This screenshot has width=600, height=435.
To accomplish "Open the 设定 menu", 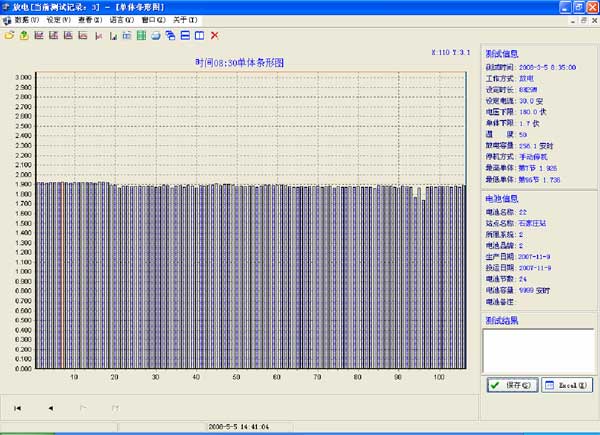I will pyautogui.click(x=59, y=20).
